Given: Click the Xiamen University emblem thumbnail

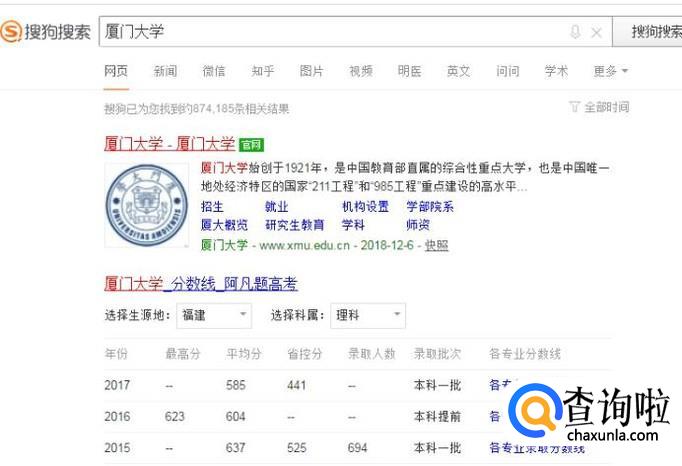Looking at the screenshot, I should point(147,205).
